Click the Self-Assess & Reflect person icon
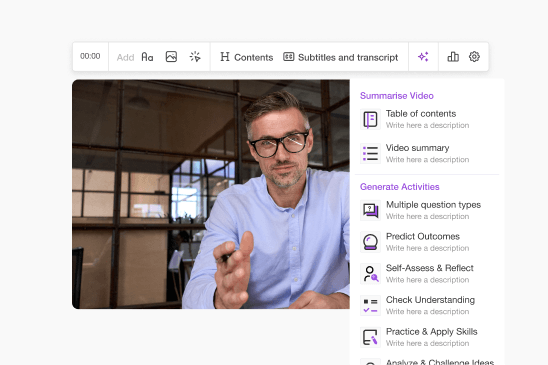Viewport: 548px width, 365px height. point(370,274)
